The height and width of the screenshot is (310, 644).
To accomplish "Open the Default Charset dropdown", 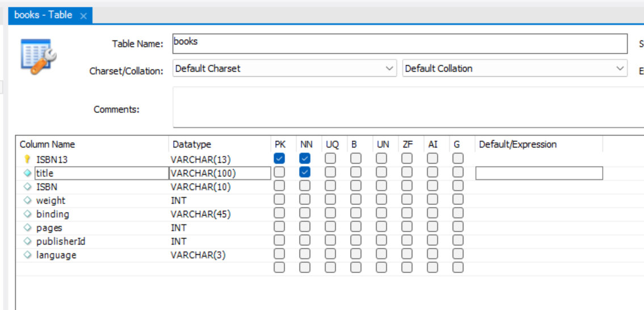I will (x=284, y=69).
